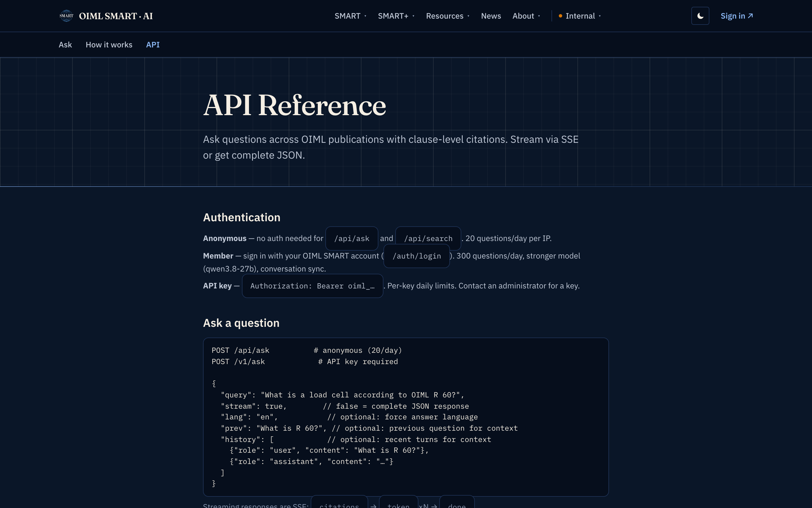Screen dimensions: 812x508
Task: Click the 'POST /v1/ask' code line
Action: click(x=305, y=362)
